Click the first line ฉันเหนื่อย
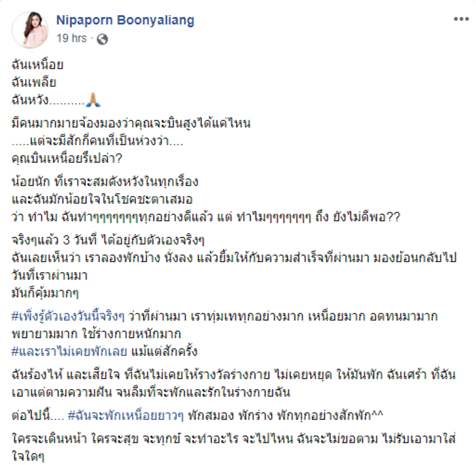The width and height of the screenshot is (476, 465). pyautogui.click(x=37, y=65)
